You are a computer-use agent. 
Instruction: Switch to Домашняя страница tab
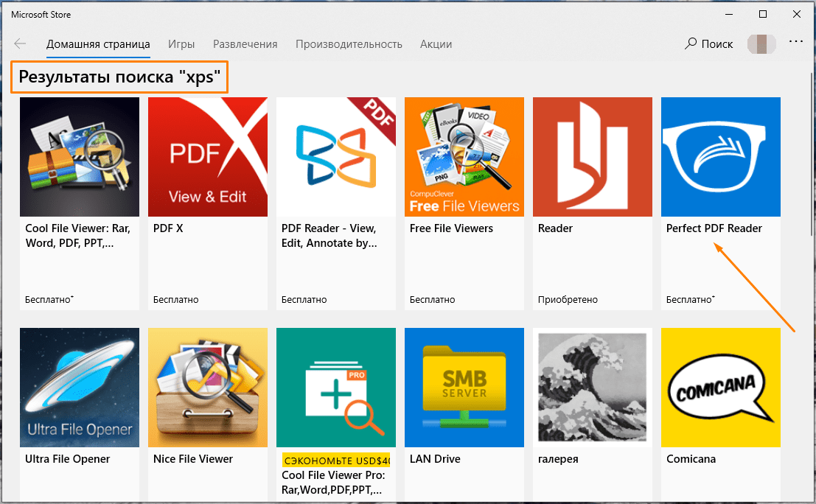(98, 44)
